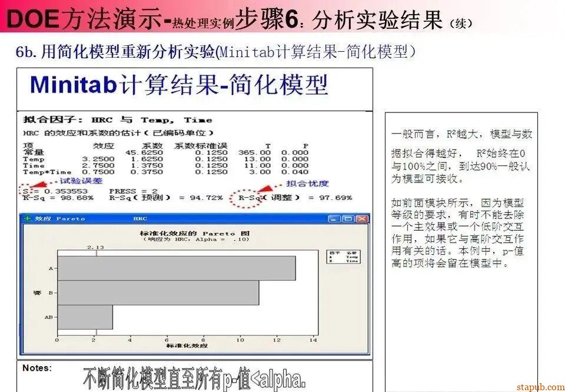The image size is (565, 392).
Task: Click the 效应 column header
Action: (x=104, y=146)
